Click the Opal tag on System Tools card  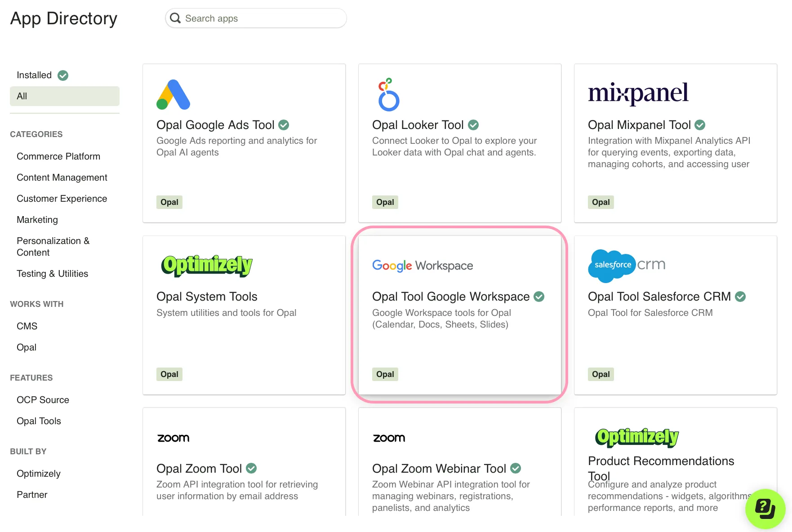click(x=169, y=374)
